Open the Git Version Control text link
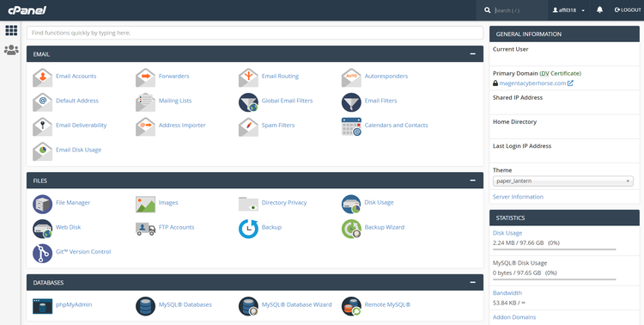The height and width of the screenshot is (325, 644). click(83, 252)
